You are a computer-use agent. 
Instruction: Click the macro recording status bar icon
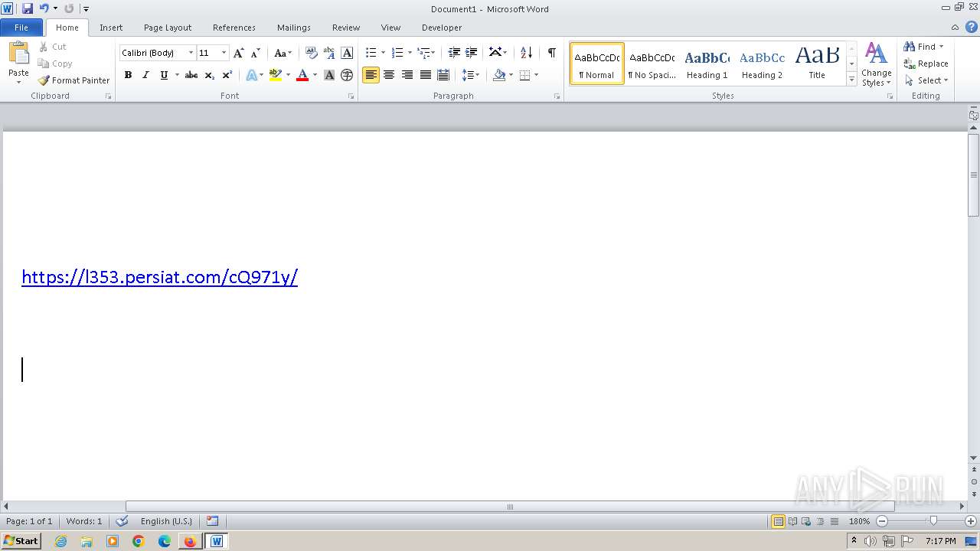click(212, 521)
